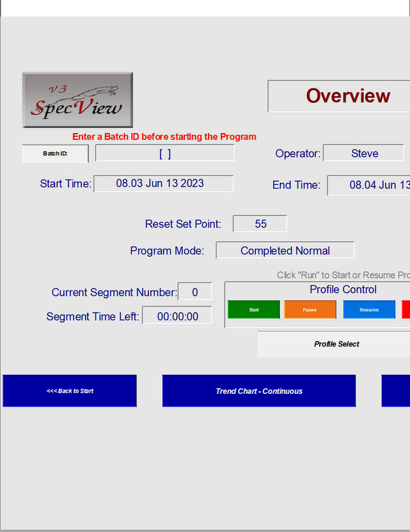Open Trend Chart - Continuous
Viewport: 410px width, 532px height.
click(x=258, y=391)
